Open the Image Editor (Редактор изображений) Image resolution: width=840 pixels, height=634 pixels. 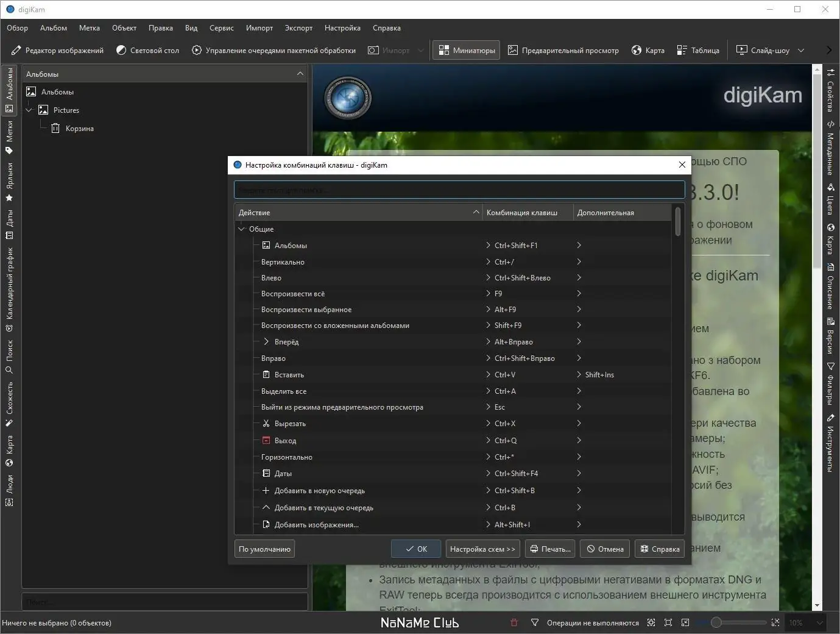57,51
